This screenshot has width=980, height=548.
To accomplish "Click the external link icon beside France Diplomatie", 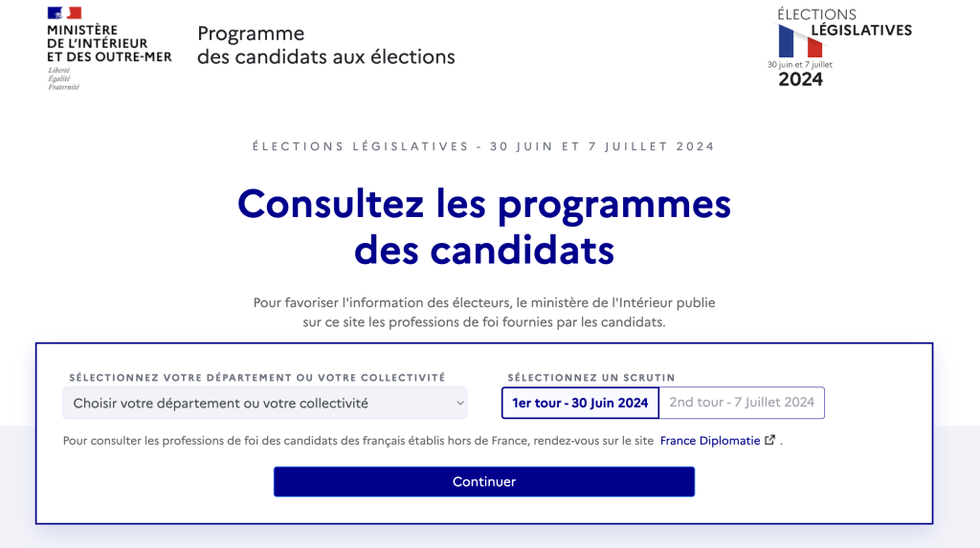I will coord(770,440).
